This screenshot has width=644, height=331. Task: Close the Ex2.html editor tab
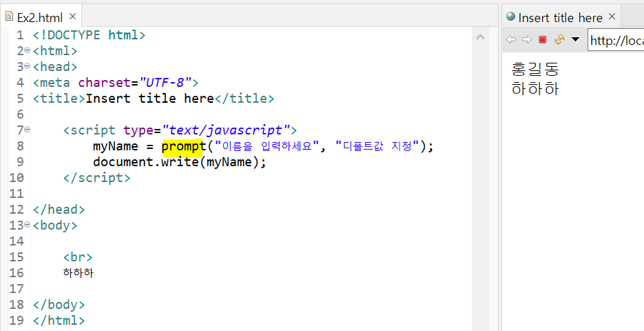pyautogui.click(x=73, y=17)
